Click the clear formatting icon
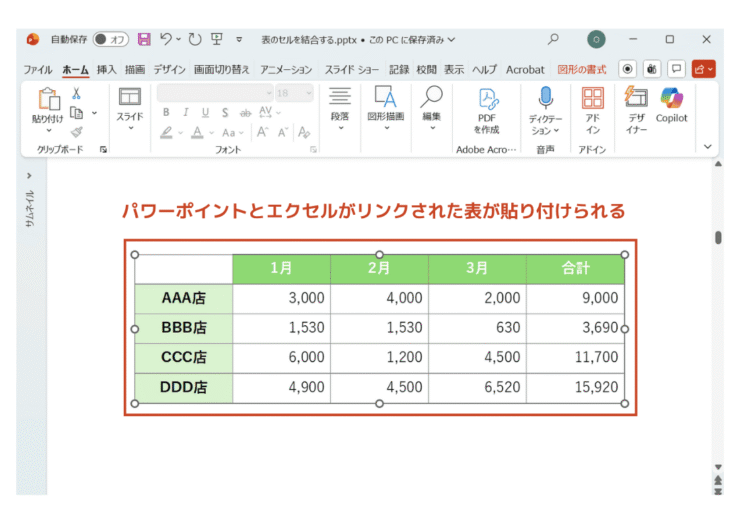The width and height of the screenshot is (740, 505). [304, 132]
